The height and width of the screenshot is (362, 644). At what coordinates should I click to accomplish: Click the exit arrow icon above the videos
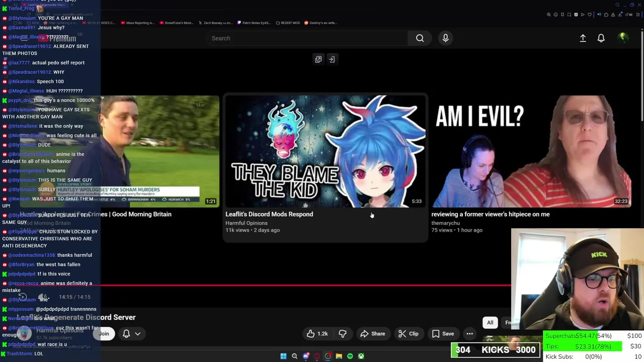(x=332, y=59)
